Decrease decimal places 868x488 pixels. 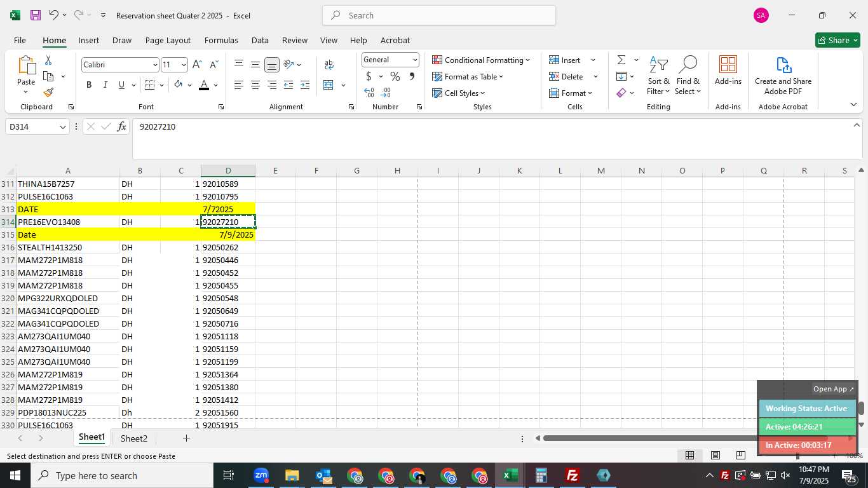point(386,93)
